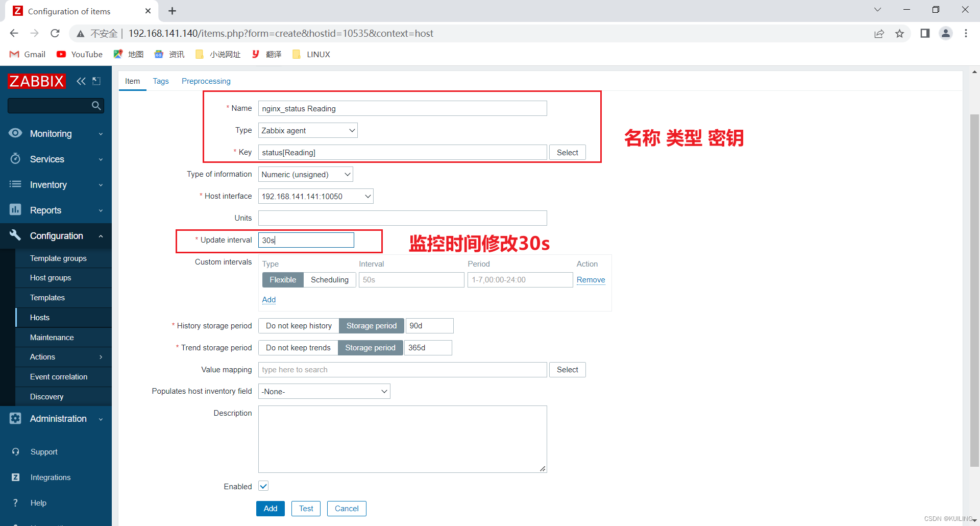Open Populates host inventory field dropdown

coord(324,391)
